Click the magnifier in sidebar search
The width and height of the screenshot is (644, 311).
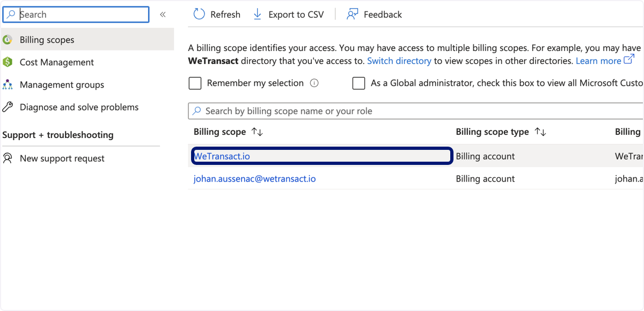11,15
